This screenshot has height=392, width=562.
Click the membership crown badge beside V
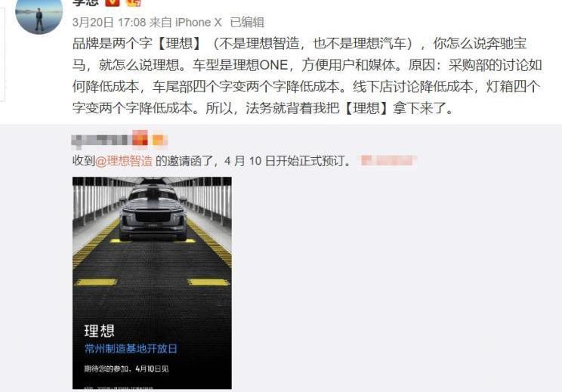pos(133,2)
